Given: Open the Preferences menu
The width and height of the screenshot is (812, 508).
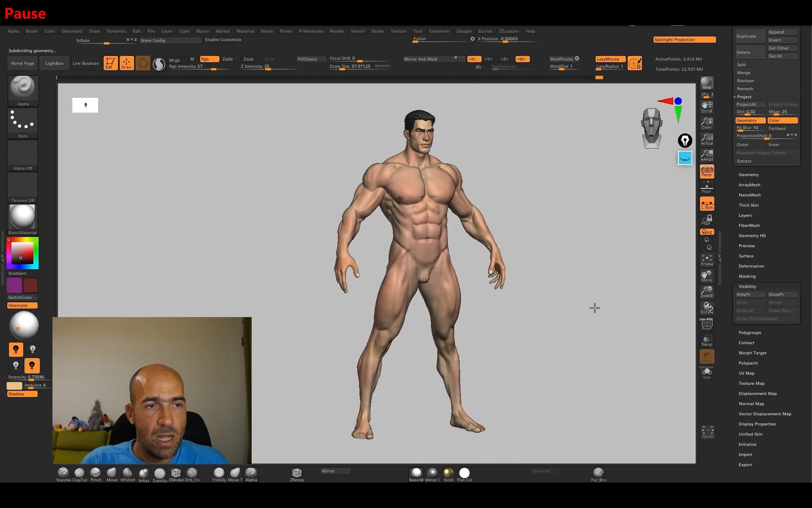Looking at the screenshot, I should click(x=311, y=31).
